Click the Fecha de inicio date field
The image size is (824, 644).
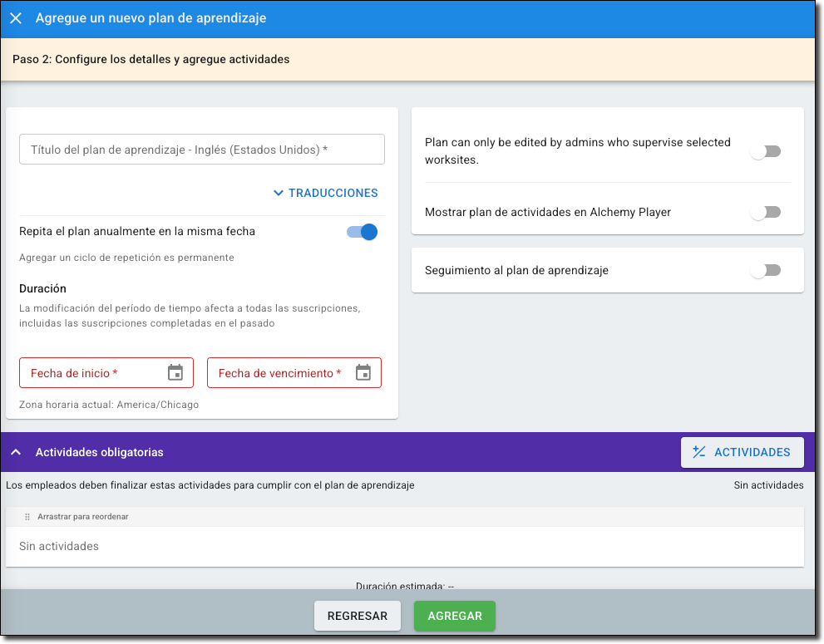click(106, 373)
